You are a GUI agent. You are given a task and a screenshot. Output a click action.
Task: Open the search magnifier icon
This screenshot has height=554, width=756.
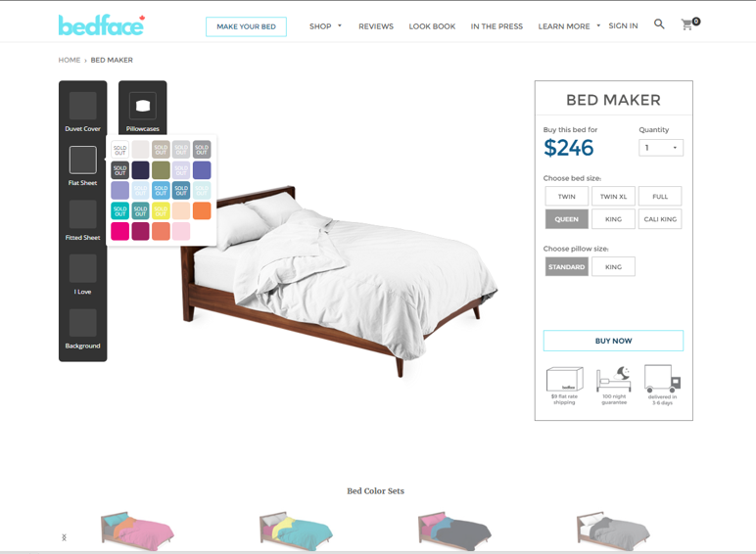coord(659,24)
